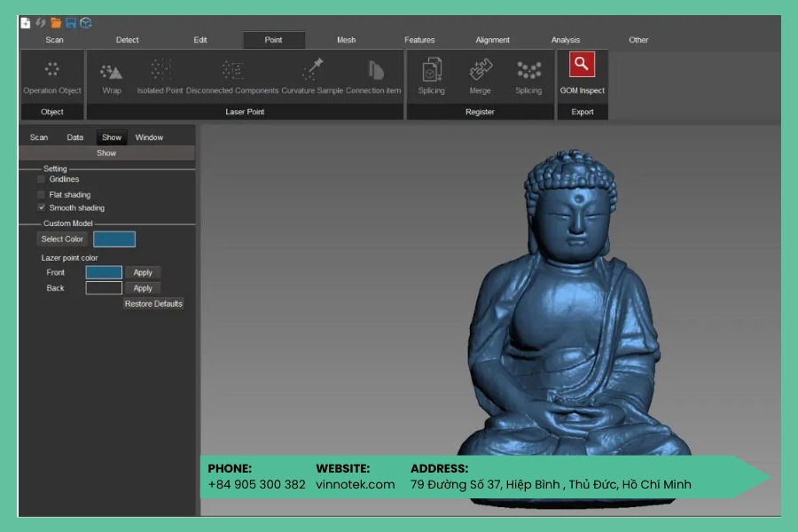798x532 pixels.
Task: Click the blue Save disk icon
Action: click(71, 22)
